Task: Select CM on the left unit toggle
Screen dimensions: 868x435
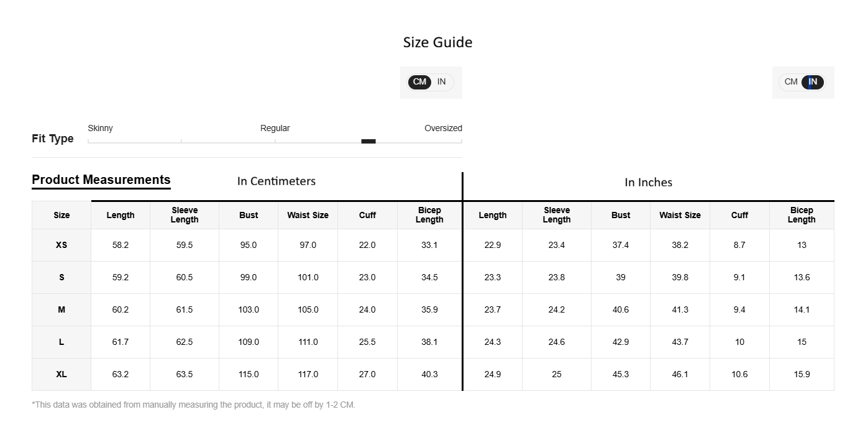Action: coord(420,82)
